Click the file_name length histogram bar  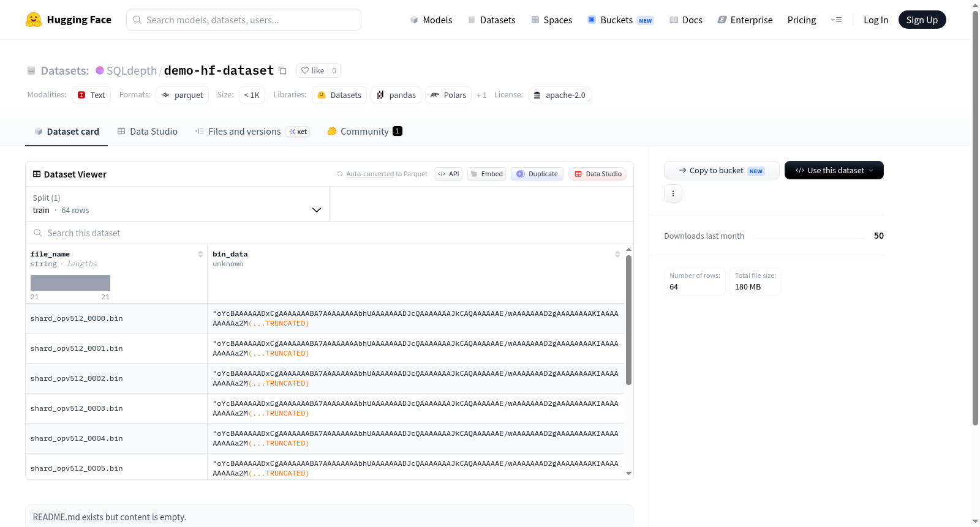pos(70,283)
